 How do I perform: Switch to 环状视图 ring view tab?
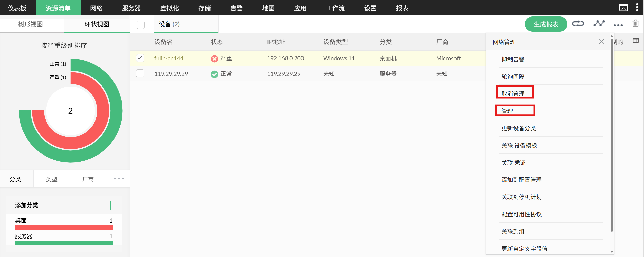[x=97, y=24]
